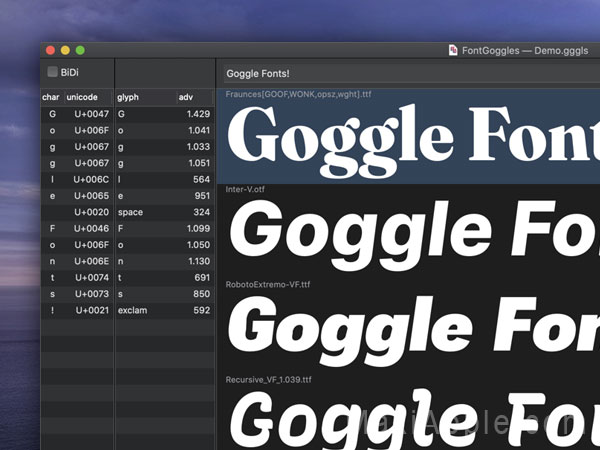Viewport: 600px width, 450px height.
Task: Select the Fraunces font preview row
Action: [x=408, y=136]
